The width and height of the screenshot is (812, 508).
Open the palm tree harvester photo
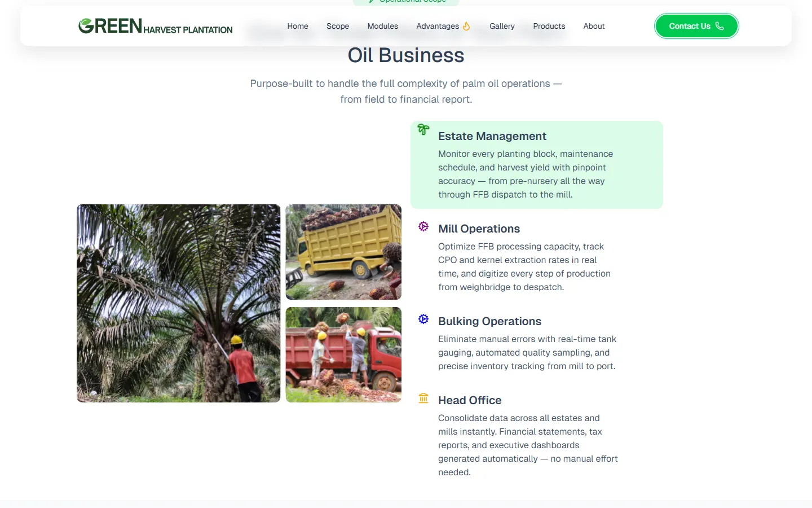[179, 303]
